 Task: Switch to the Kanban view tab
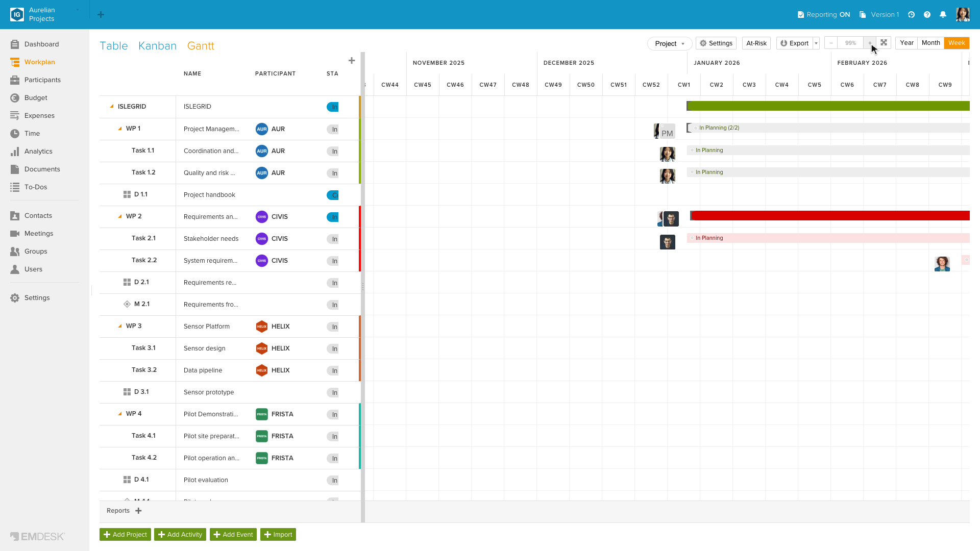pyautogui.click(x=157, y=46)
